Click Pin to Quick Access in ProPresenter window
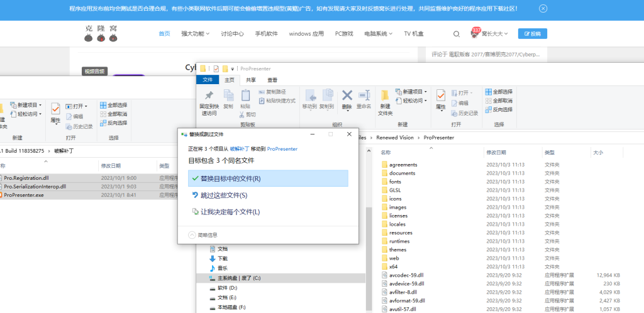 [x=209, y=103]
